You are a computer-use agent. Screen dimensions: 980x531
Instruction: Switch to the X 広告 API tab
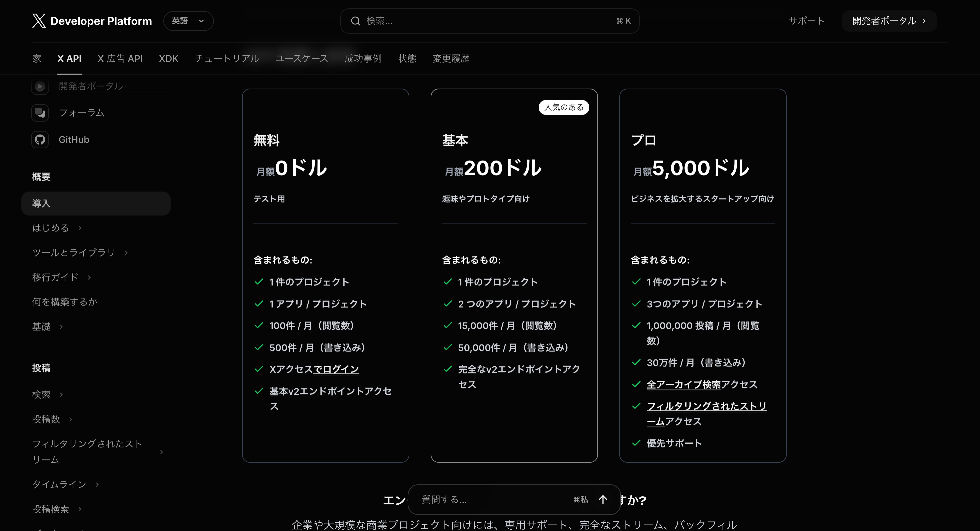120,59
